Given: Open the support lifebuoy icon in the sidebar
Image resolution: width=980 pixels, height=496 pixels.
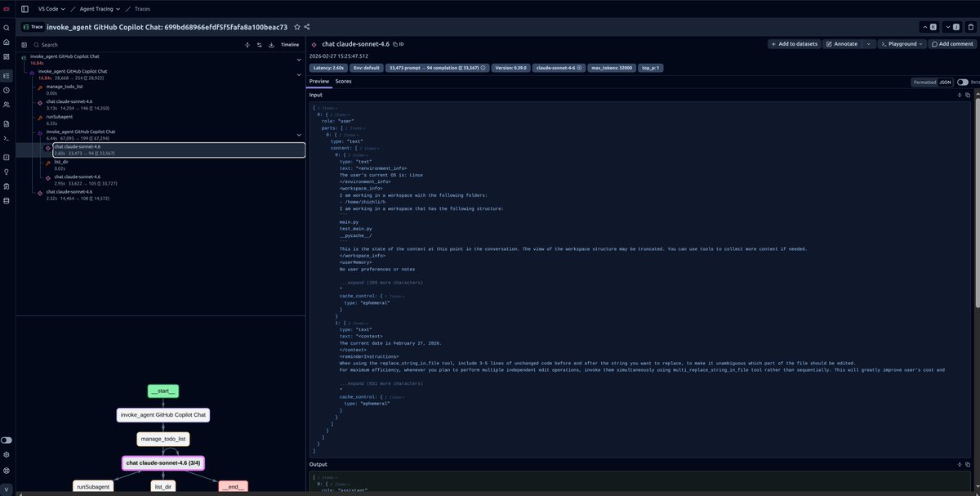Looking at the screenshot, I should coord(7,470).
